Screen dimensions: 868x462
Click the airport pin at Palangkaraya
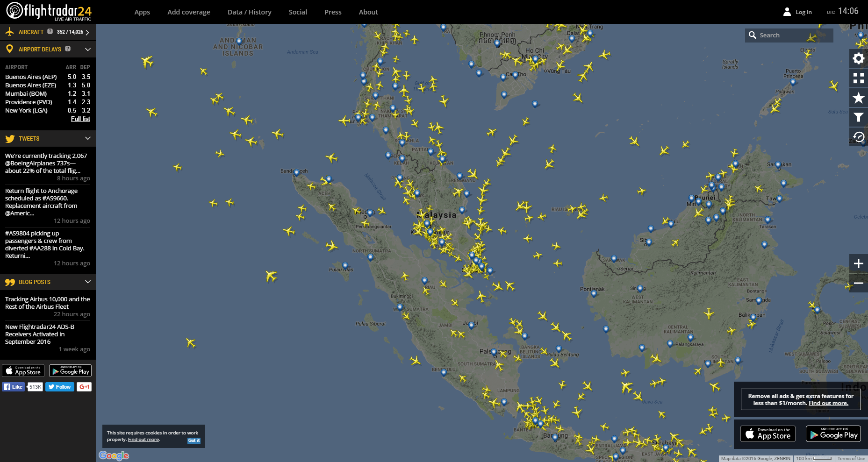pyautogui.click(x=670, y=344)
